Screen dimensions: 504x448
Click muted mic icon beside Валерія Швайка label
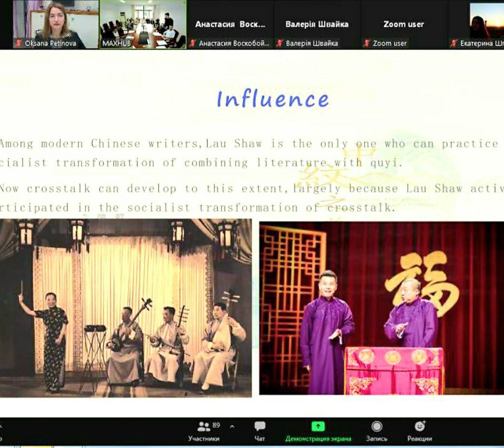280,43
